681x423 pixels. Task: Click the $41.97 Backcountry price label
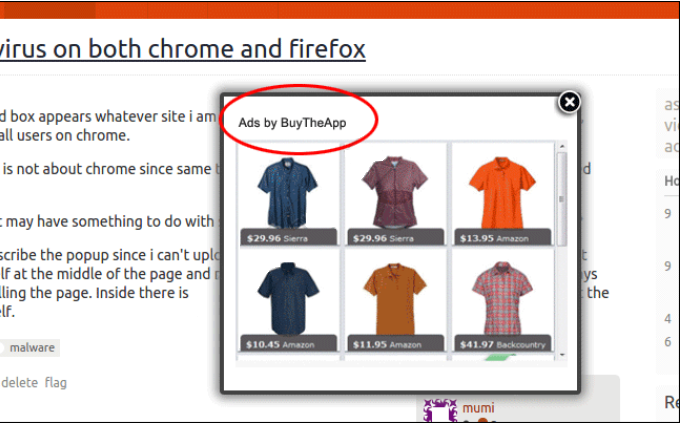tap(499, 345)
